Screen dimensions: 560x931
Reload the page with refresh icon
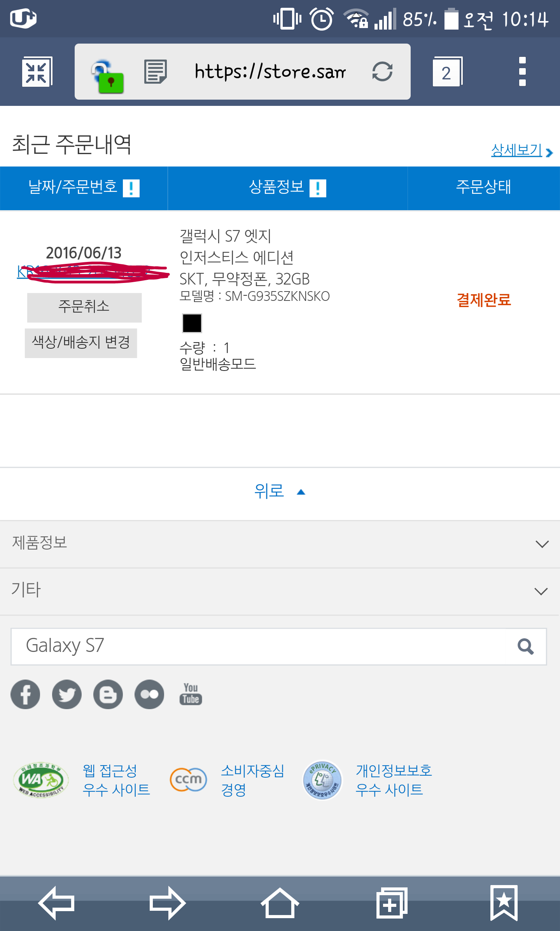pos(382,72)
